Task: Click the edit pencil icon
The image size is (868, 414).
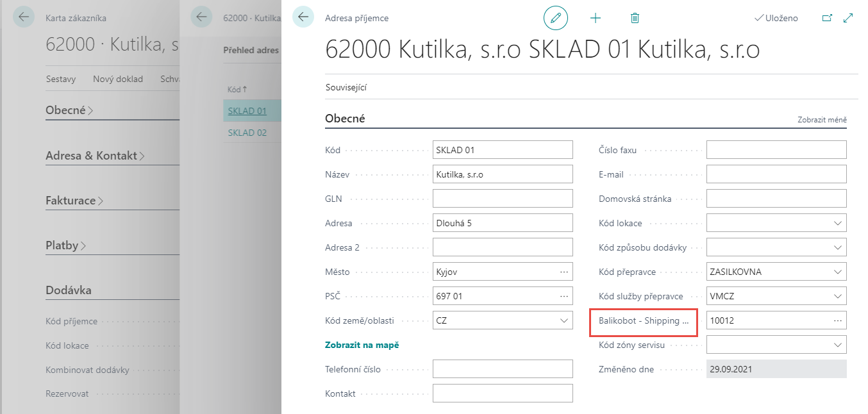Action: [555, 18]
